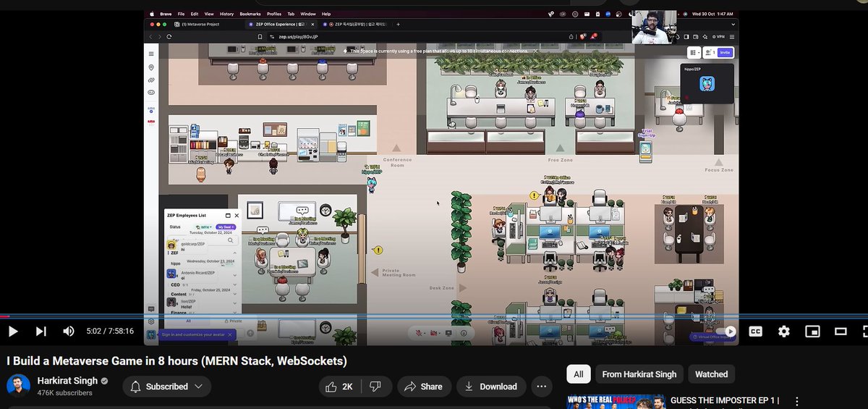The height and width of the screenshot is (409, 868).
Task: Click the My Seat button
Action: [226, 227]
